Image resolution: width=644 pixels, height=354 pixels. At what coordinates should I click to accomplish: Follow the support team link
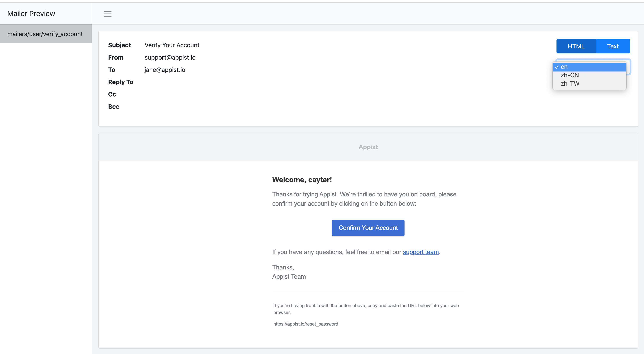click(x=420, y=252)
